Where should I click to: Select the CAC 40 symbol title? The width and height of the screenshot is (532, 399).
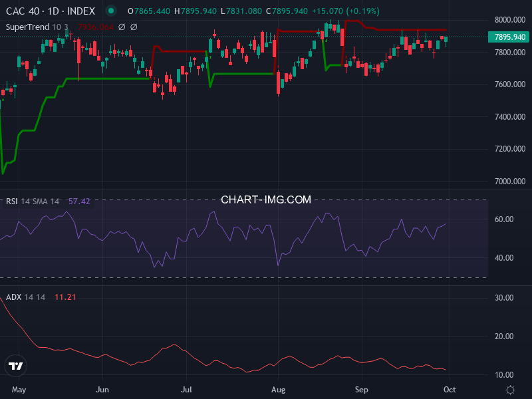pos(51,11)
